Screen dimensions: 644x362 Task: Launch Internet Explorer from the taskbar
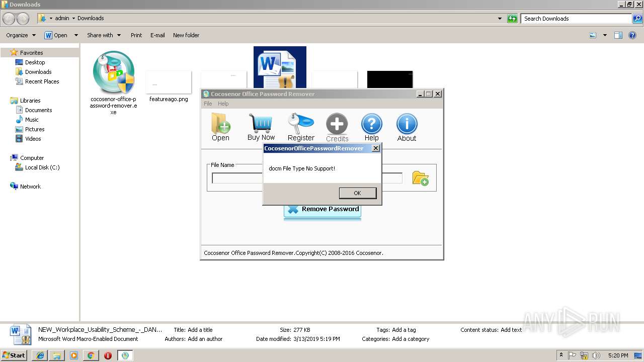click(x=40, y=355)
